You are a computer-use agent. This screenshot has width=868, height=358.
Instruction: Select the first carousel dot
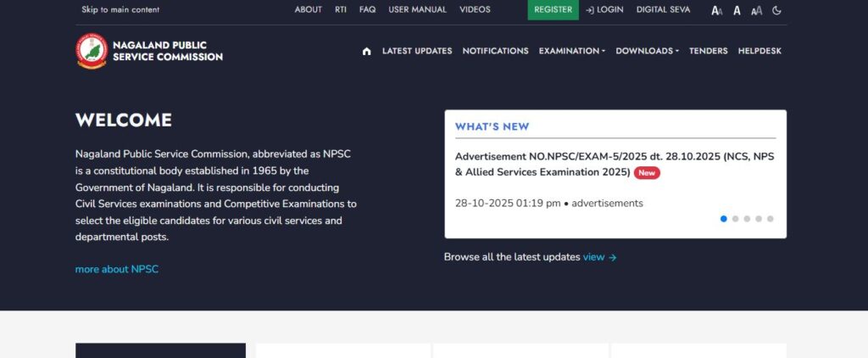(724, 219)
